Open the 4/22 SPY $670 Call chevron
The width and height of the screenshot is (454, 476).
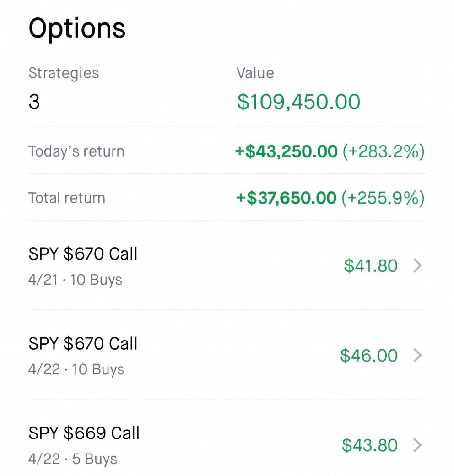coord(417,355)
